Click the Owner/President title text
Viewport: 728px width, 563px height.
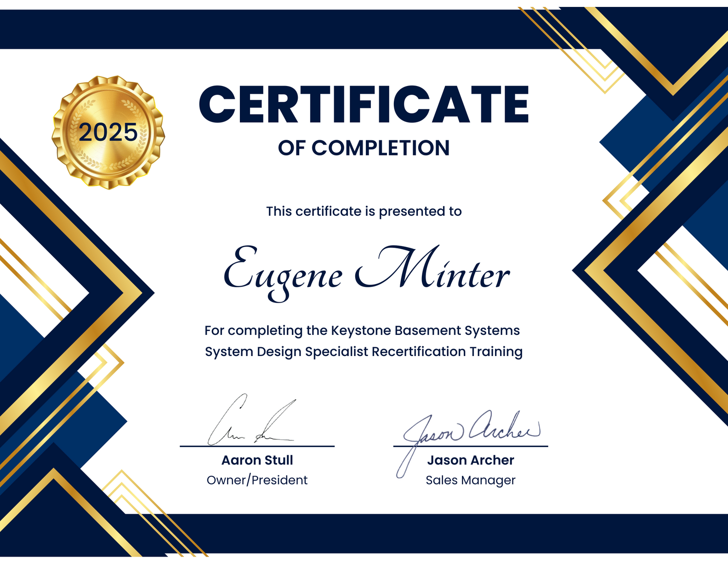[x=257, y=480]
